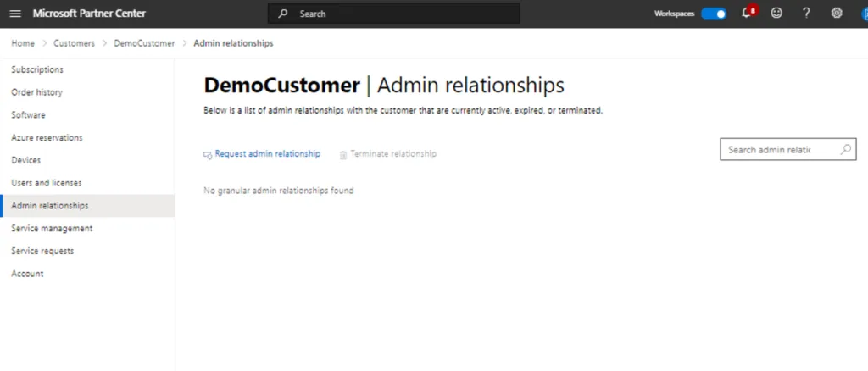Screen dimensions: 868x371
Task: Toggle the Workspaces switch
Action: pyautogui.click(x=714, y=14)
